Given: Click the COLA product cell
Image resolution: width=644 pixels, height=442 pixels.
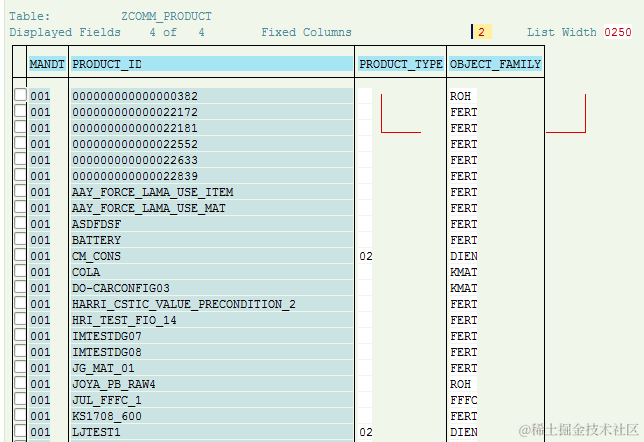Looking at the screenshot, I should point(212,272).
